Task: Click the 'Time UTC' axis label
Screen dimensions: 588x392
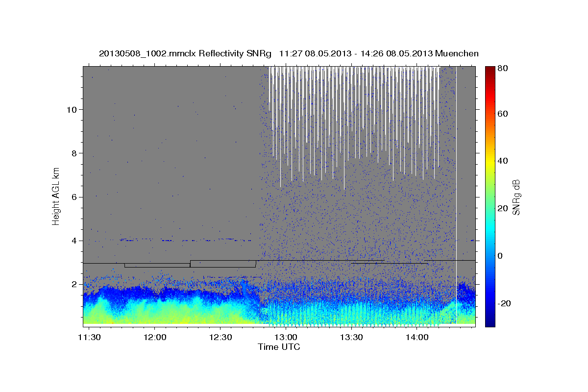Action: coord(279,347)
